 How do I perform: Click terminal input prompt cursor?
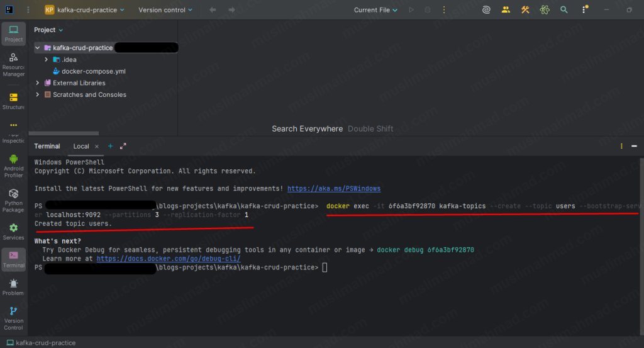click(325, 268)
